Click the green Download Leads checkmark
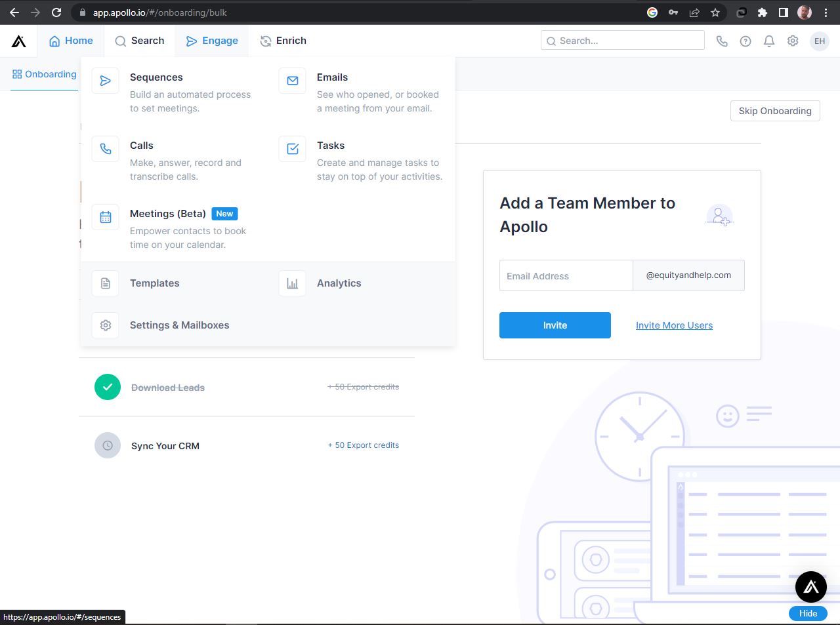Screen dimensions: 840x625 pyautogui.click(x=108, y=387)
